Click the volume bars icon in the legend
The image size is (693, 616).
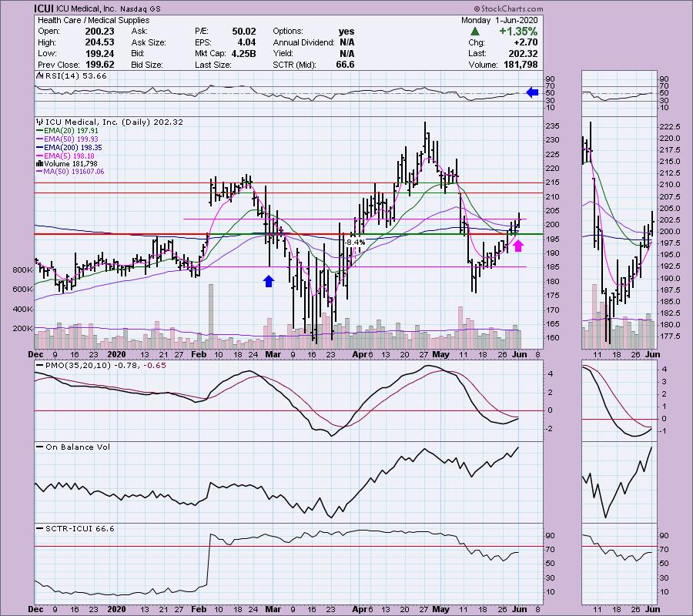pos(39,164)
